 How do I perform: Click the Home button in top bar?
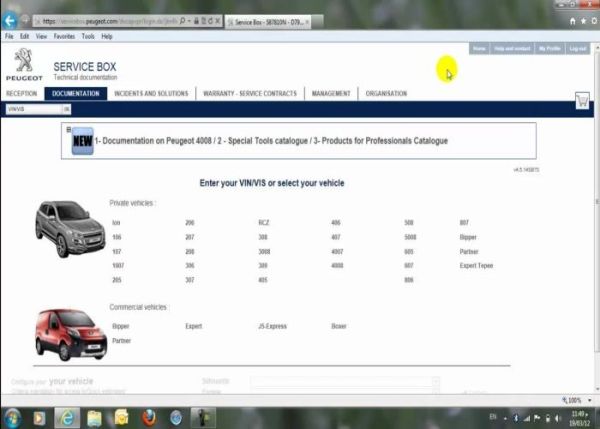click(x=479, y=49)
